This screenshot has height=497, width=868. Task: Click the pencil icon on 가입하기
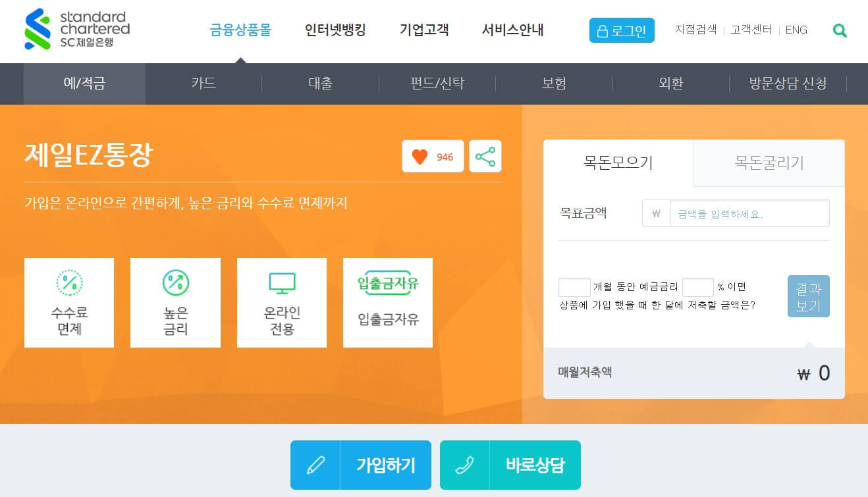click(315, 465)
